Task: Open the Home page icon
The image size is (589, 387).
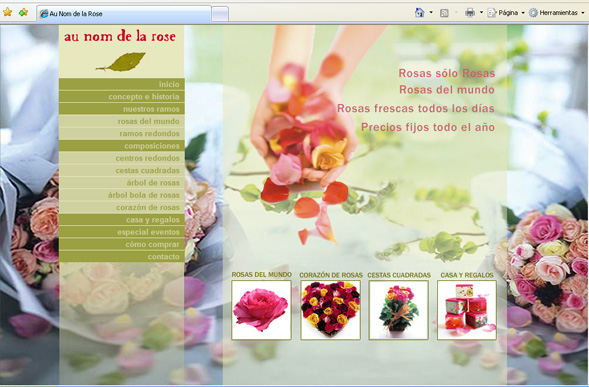Action: [420, 13]
